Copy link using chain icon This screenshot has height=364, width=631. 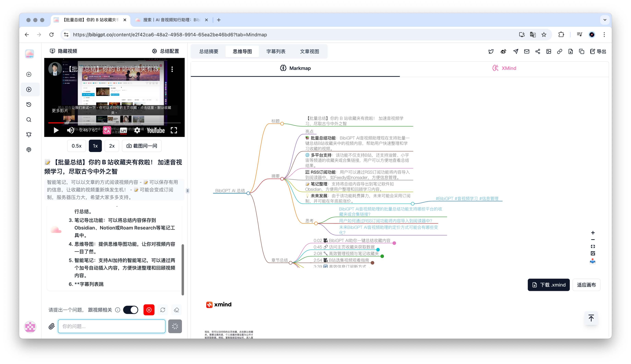(x=559, y=52)
